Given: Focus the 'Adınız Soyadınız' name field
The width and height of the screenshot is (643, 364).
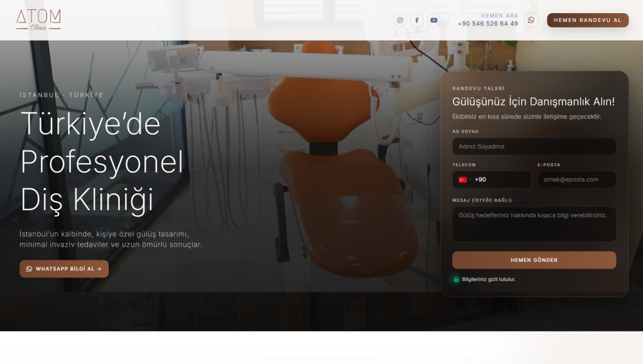Looking at the screenshot, I should 534,146.
